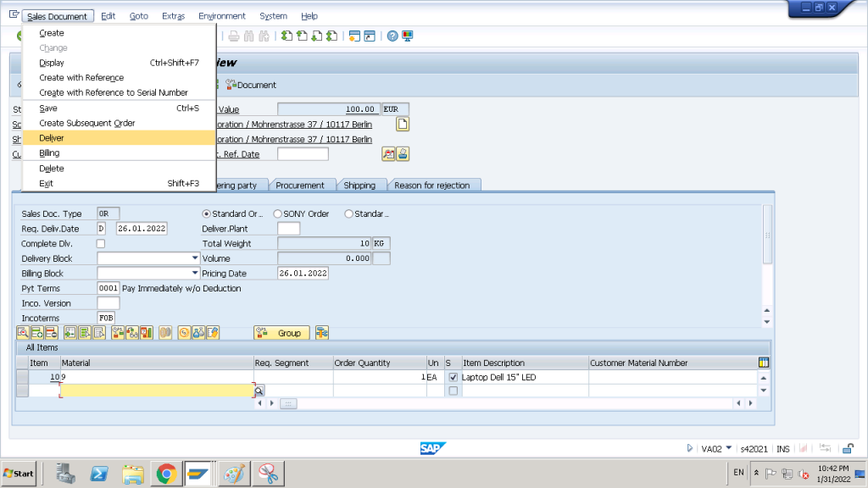Viewport: 868px width, 488px height.
Task: Create a new session window icon
Action: tap(354, 36)
